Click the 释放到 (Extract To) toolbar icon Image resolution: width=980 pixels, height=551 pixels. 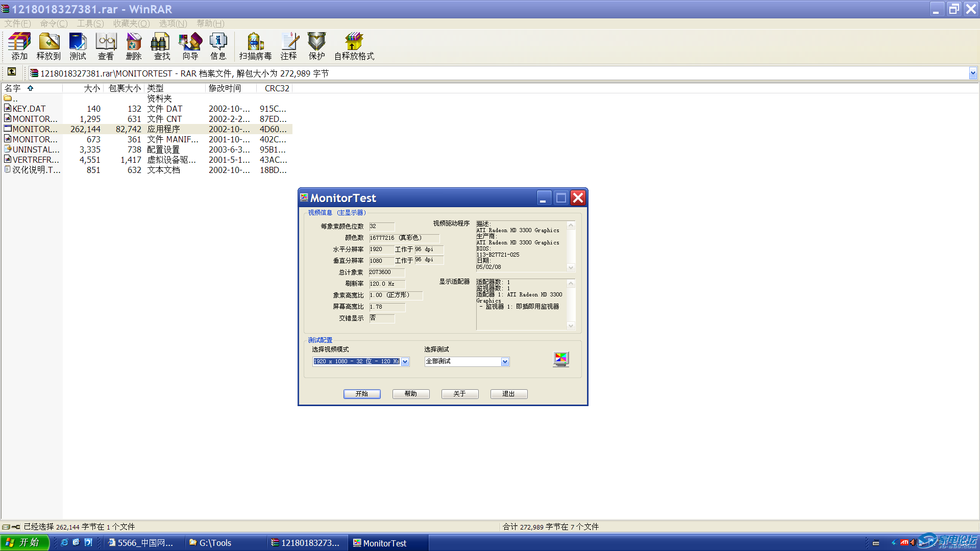pyautogui.click(x=48, y=46)
